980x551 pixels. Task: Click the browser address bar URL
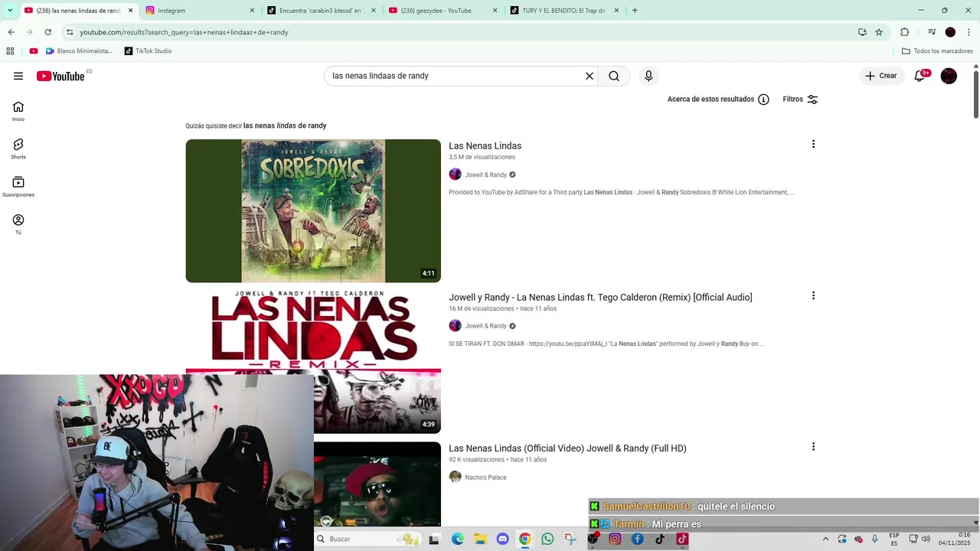coord(184,32)
